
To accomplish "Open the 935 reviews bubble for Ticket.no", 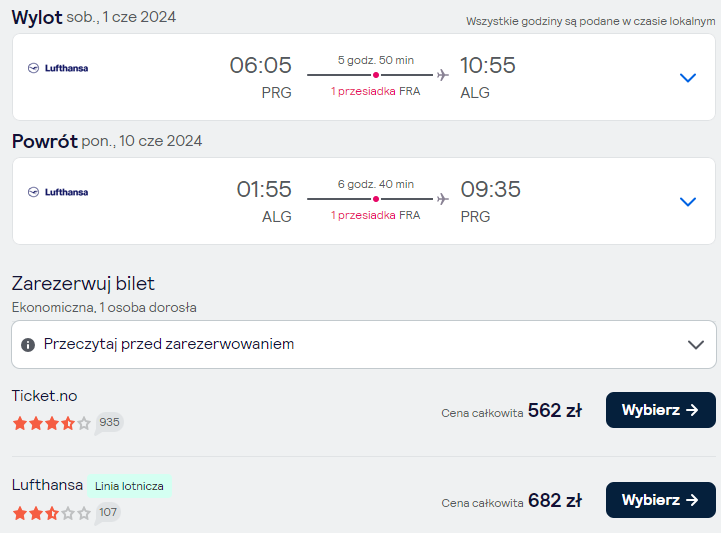I will [109, 423].
